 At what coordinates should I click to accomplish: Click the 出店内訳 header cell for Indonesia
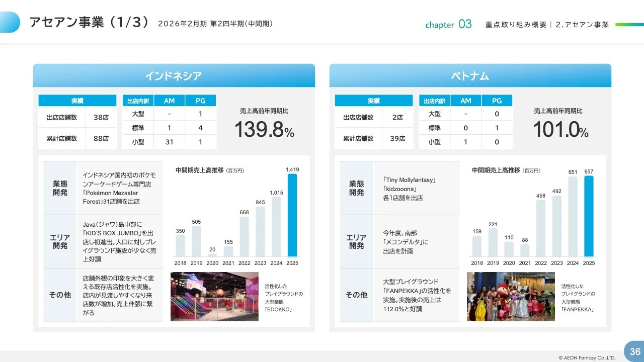pyautogui.click(x=137, y=100)
